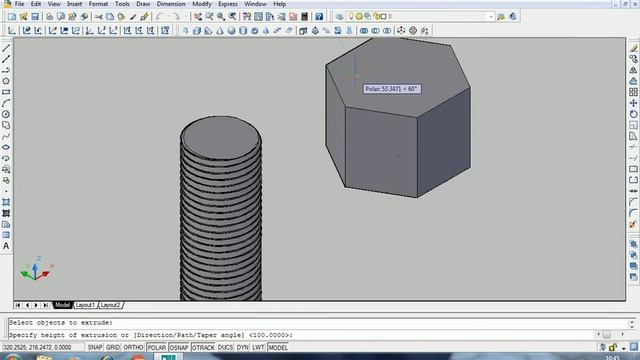Activate the Pan realtime icon
Screen dimensions: 640x360
click(198, 17)
